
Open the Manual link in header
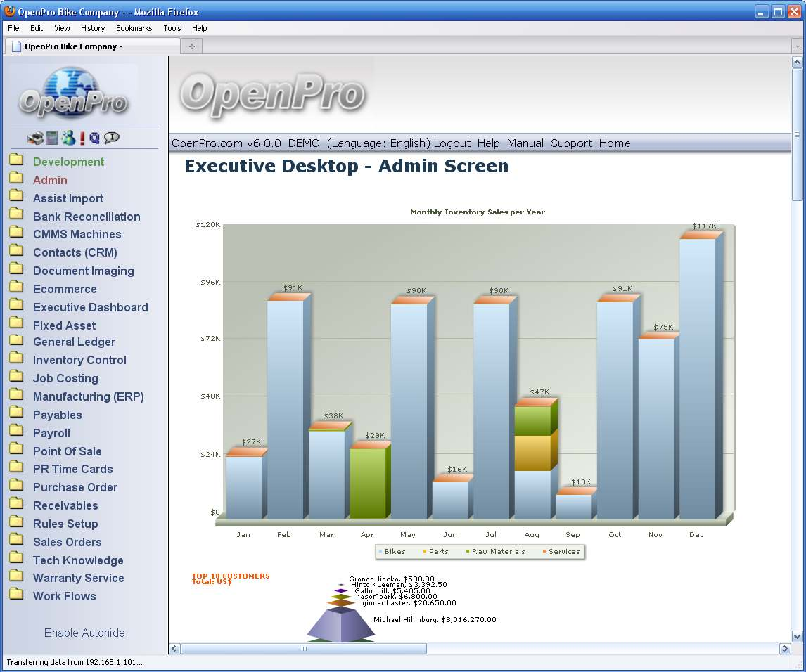click(525, 143)
